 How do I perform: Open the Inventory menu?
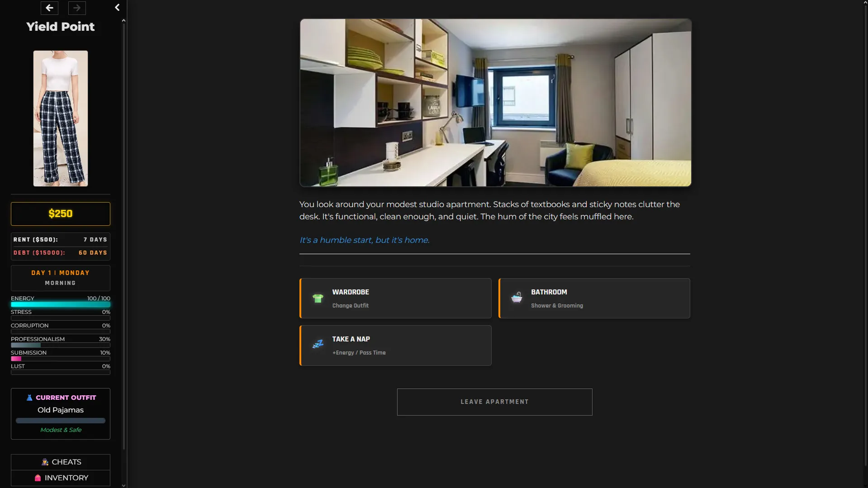coord(61,478)
